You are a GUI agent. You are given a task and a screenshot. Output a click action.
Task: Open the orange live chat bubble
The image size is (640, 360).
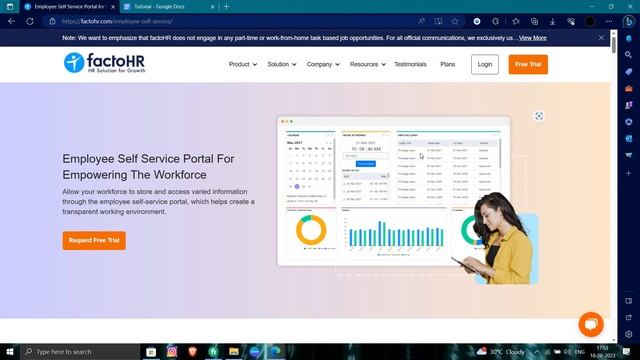point(591,324)
